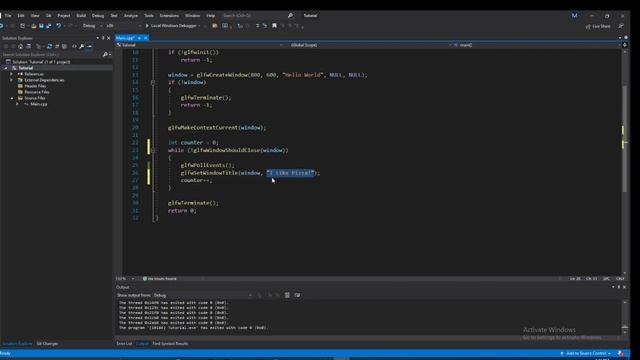The width and height of the screenshot is (640, 360).
Task: Click the notifications icon in the status bar
Action: [621, 353]
